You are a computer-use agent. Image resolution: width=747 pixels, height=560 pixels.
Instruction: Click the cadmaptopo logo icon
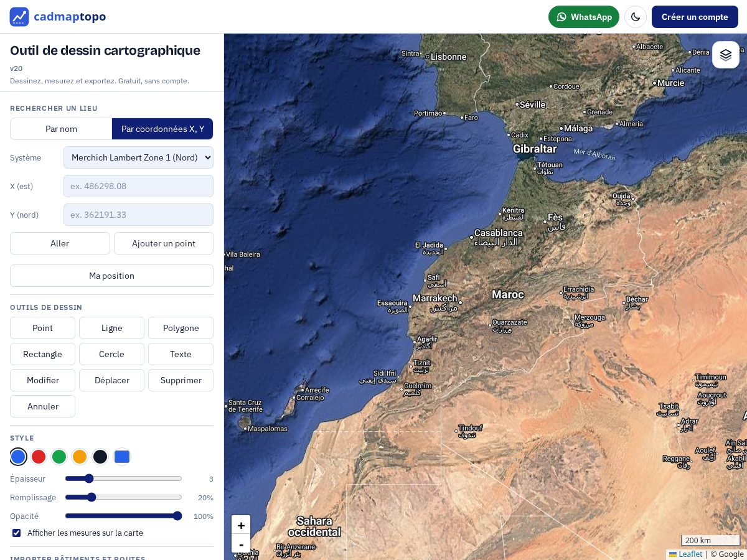[19, 17]
